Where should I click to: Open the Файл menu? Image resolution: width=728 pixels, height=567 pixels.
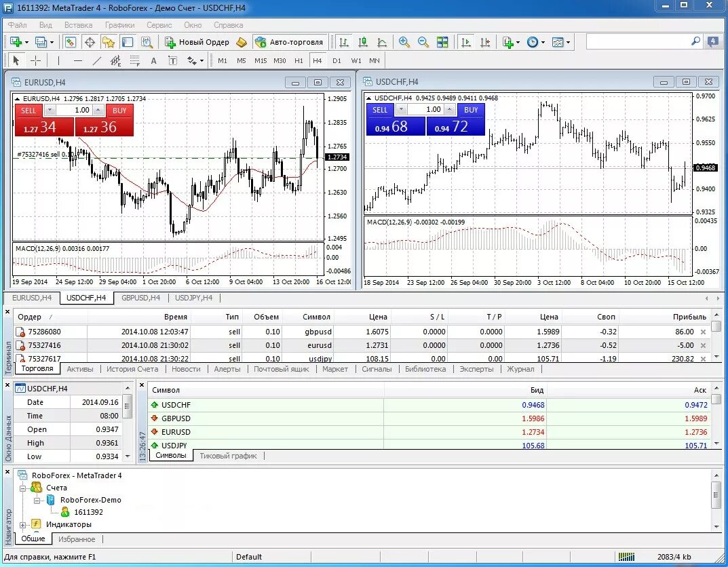(17, 25)
